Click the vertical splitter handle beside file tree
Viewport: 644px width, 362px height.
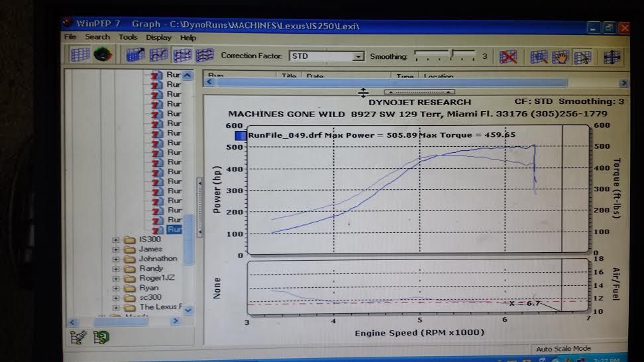pyautogui.click(x=199, y=207)
